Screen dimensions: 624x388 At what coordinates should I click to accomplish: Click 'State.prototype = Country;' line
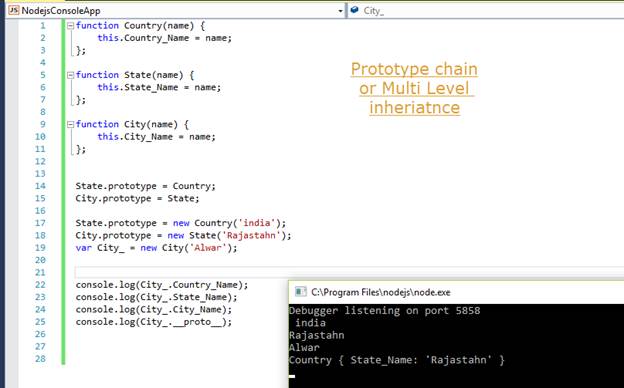click(x=145, y=186)
